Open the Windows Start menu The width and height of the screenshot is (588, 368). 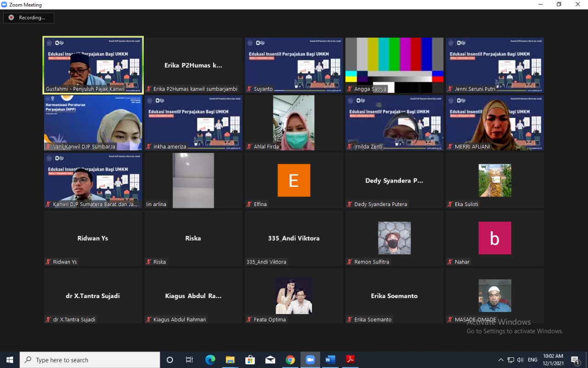coord(10,360)
